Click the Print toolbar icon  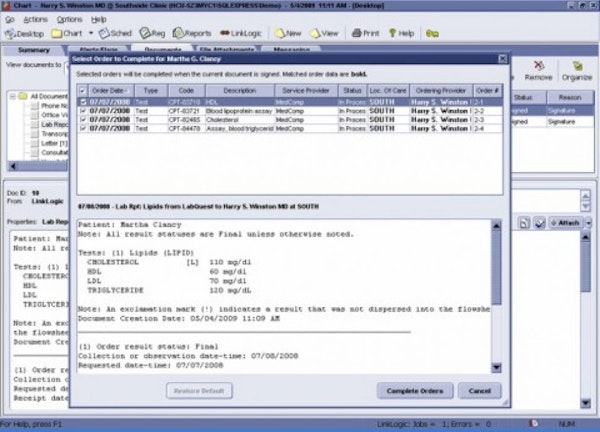365,33
